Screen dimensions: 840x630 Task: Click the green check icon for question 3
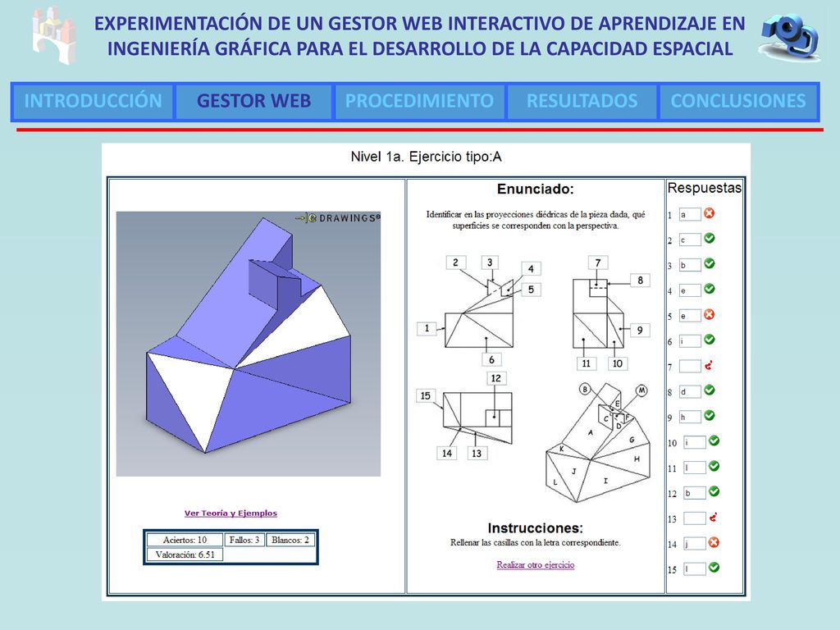(x=710, y=263)
